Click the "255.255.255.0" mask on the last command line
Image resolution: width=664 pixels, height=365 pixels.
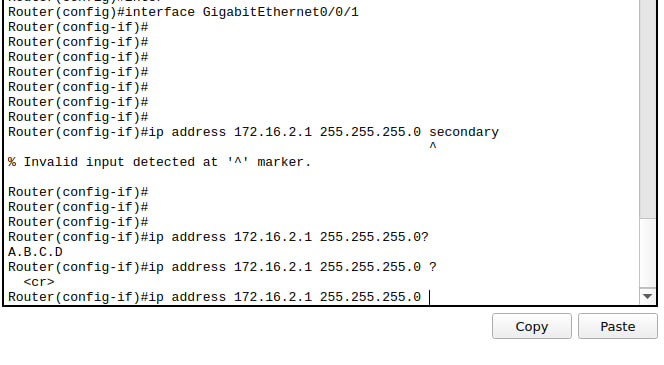point(370,297)
